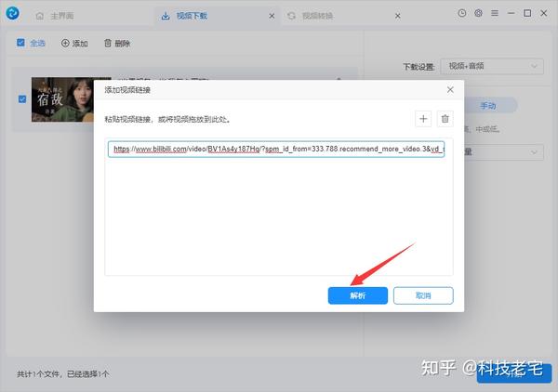Close the 视频下载 tab
The height and width of the screenshot is (392, 558).
coord(272,16)
